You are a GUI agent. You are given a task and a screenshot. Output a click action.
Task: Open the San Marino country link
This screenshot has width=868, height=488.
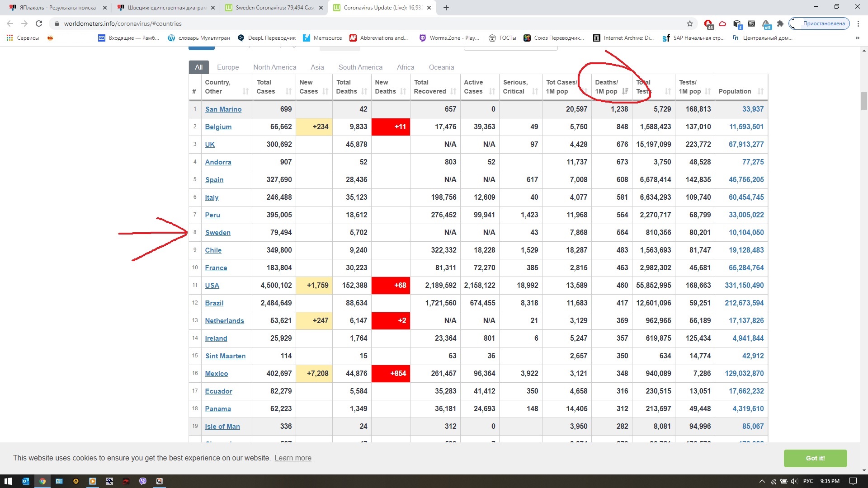pyautogui.click(x=223, y=109)
